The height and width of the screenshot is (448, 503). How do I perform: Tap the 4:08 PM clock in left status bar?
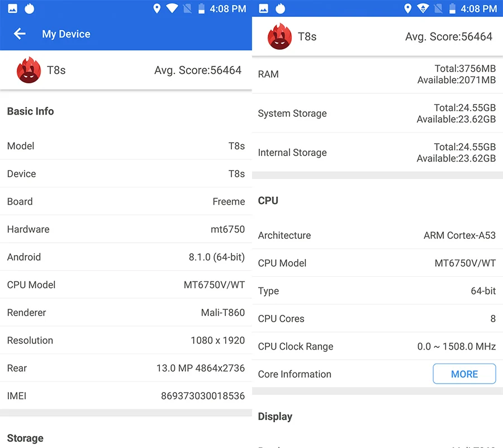(228, 8)
